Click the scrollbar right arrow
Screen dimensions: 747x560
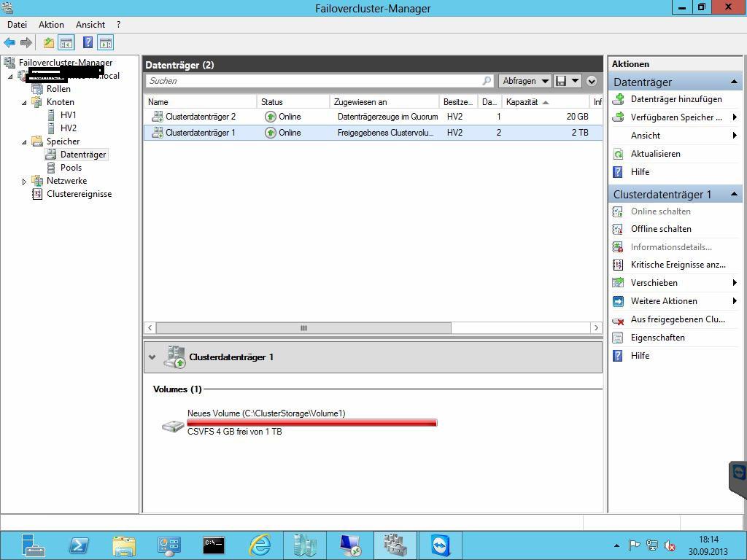pyautogui.click(x=596, y=328)
